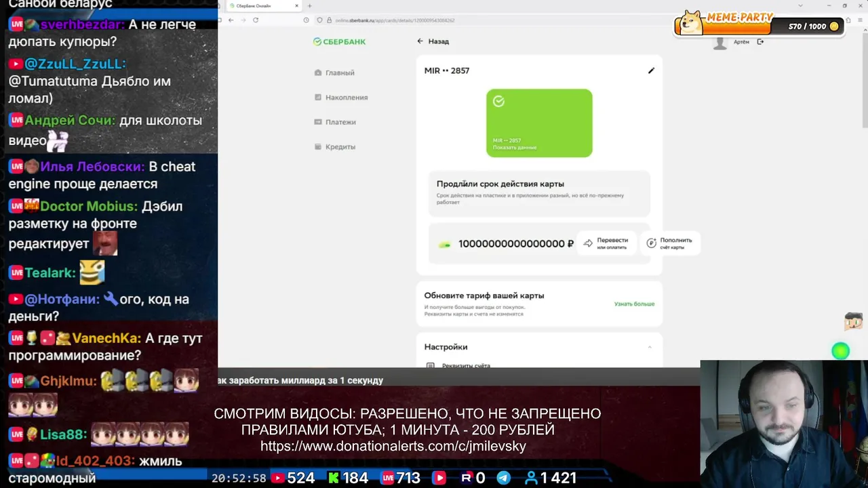This screenshot has width=868, height=488.
Task: Click the browser address bar URL
Action: point(395,20)
